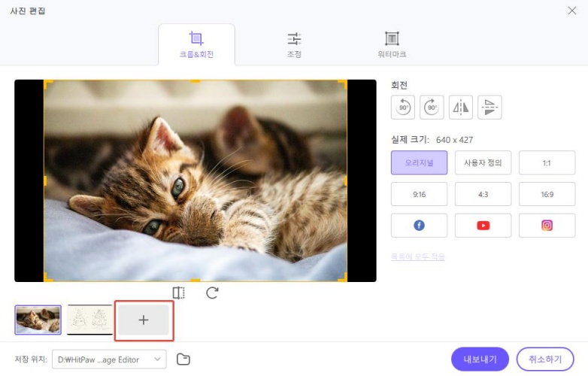Apply YouTube crop preset
Image resolution: width=588 pixels, height=376 pixels.
(x=483, y=226)
